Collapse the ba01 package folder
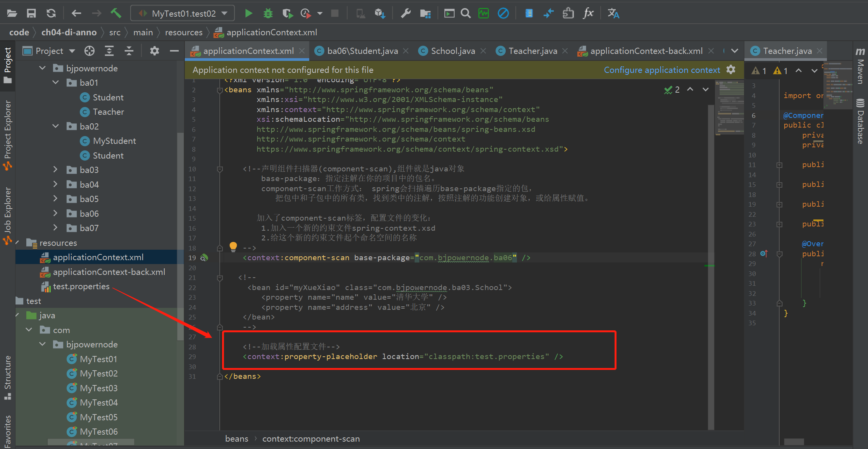This screenshot has height=449, width=868. pos(55,83)
